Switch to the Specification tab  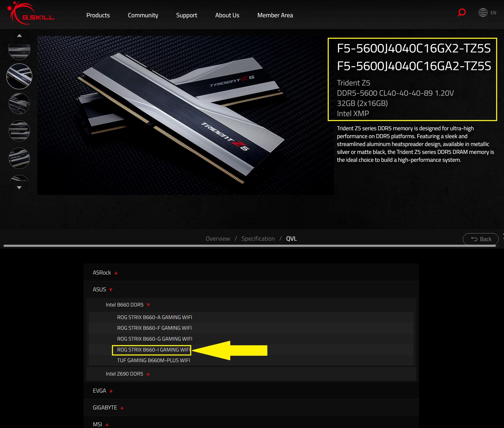click(x=258, y=239)
